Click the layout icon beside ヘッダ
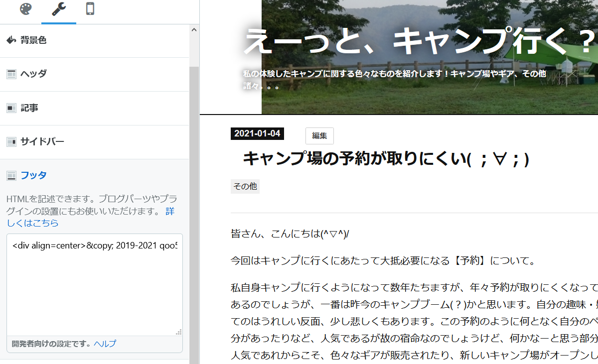The height and width of the screenshot is (364, 598). click(x=11, y=74)
